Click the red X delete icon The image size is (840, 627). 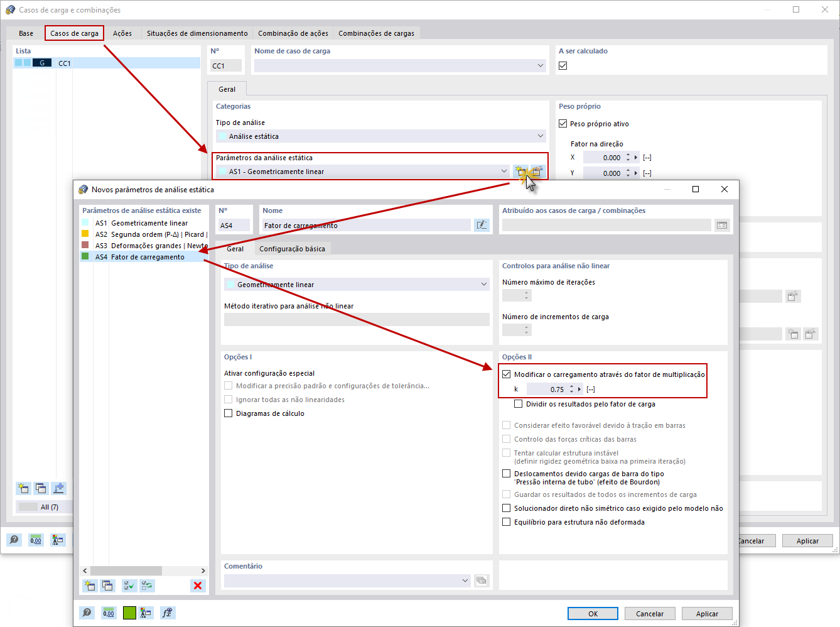(x=198, y=586)
